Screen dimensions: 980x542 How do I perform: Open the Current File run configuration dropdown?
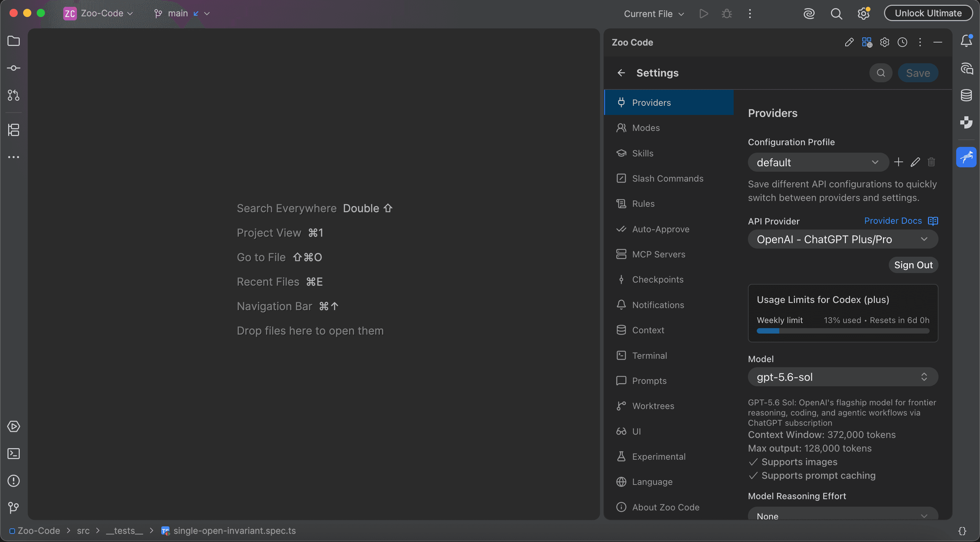(654, 14)
